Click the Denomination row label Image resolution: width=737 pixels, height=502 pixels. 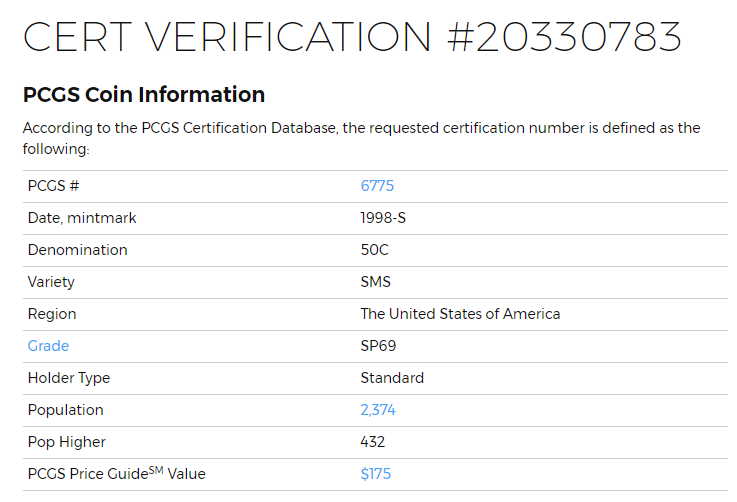(77, 250)
